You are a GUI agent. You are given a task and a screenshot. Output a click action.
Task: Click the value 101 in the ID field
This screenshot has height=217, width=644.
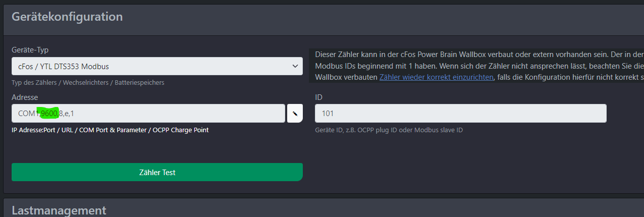[328, 114]
